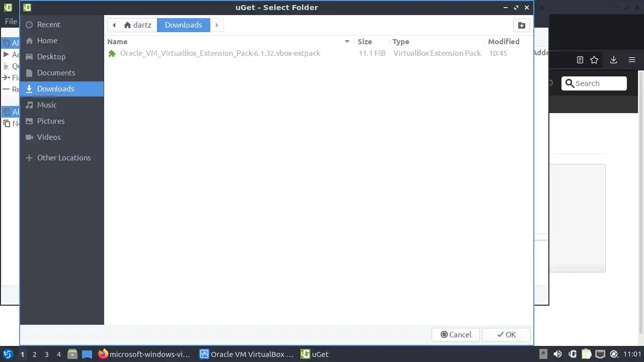The width and height of the screenshot is (644, 362).
Task: Click the VirtualBox Extension Pack type cell
Action: (437, 53)
